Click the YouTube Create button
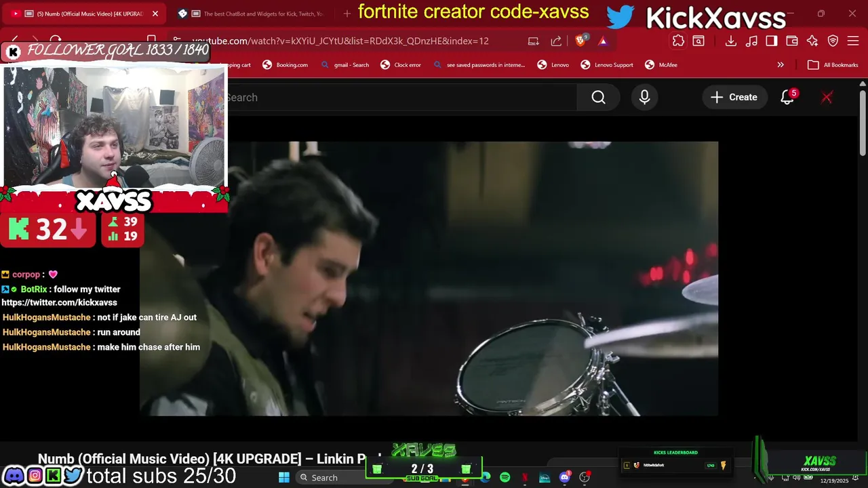The image size is (868, 488). pyautogui.click(x=734, y=97)
